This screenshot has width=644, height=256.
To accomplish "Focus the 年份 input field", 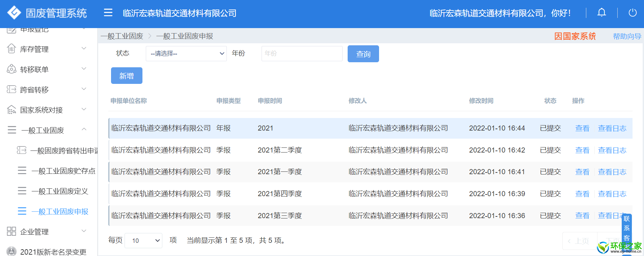I will (x=302, y=53).
